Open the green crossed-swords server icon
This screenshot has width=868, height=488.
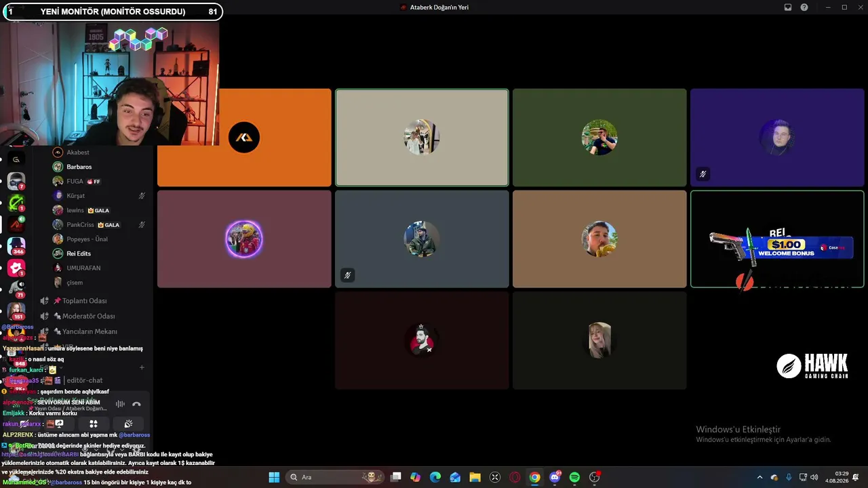point(16,203)
